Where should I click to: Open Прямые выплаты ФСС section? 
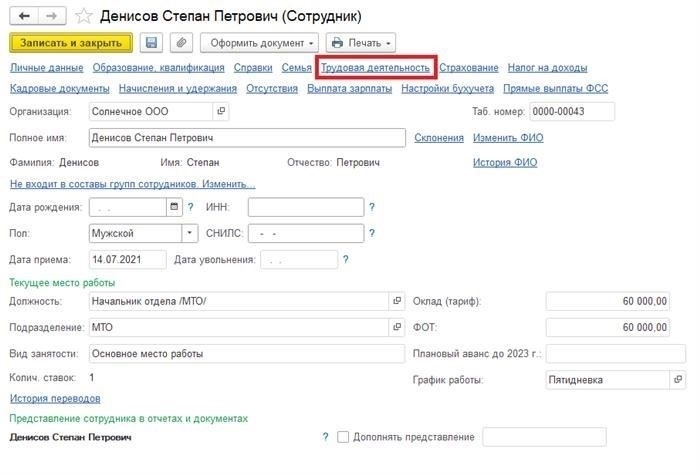click(556, 88)
